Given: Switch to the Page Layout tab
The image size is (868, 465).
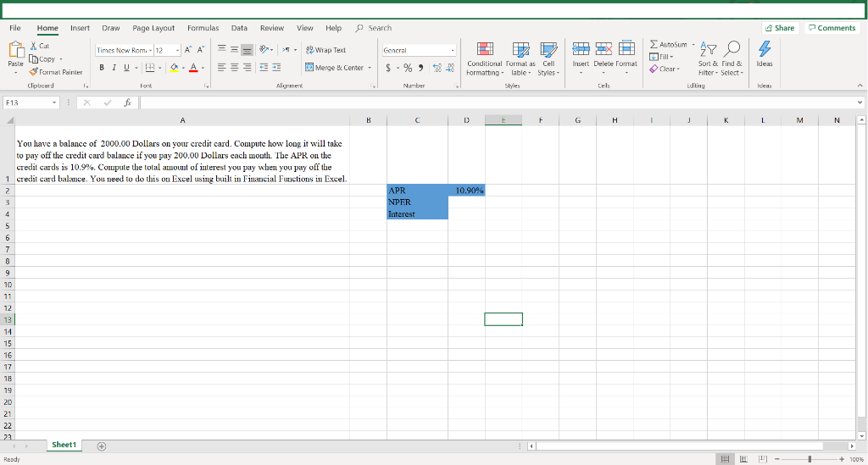Looking at the screenshot, I should 153,28.
